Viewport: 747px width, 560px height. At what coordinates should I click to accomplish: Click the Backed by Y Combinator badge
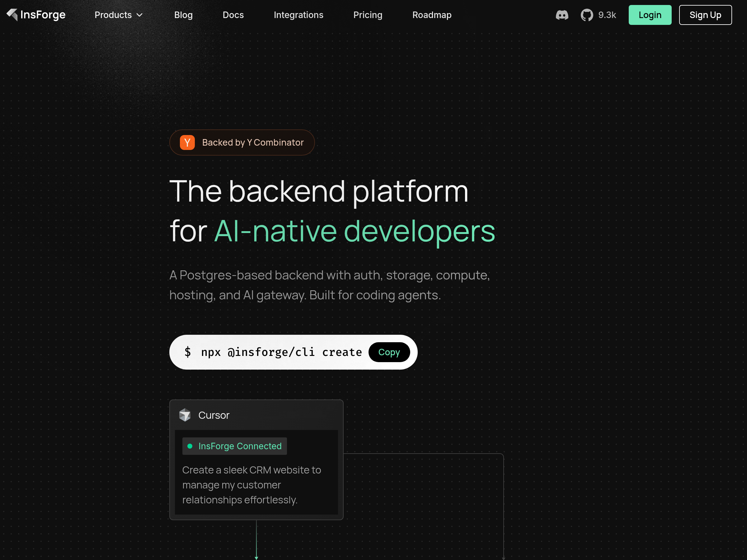coord(242,142)
